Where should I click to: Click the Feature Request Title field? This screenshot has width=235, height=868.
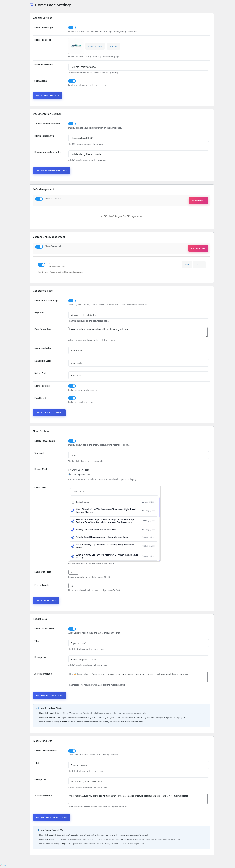click(138, 765)
